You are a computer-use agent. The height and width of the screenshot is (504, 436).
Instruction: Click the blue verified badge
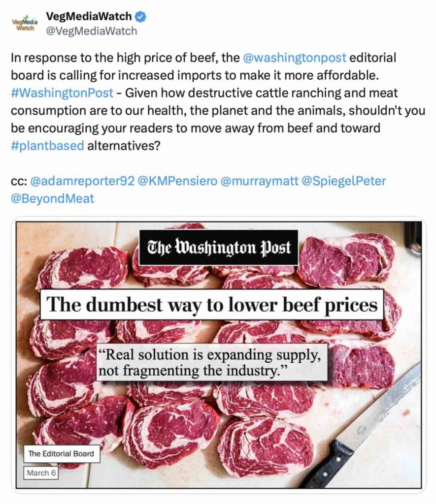coord(141,17)
